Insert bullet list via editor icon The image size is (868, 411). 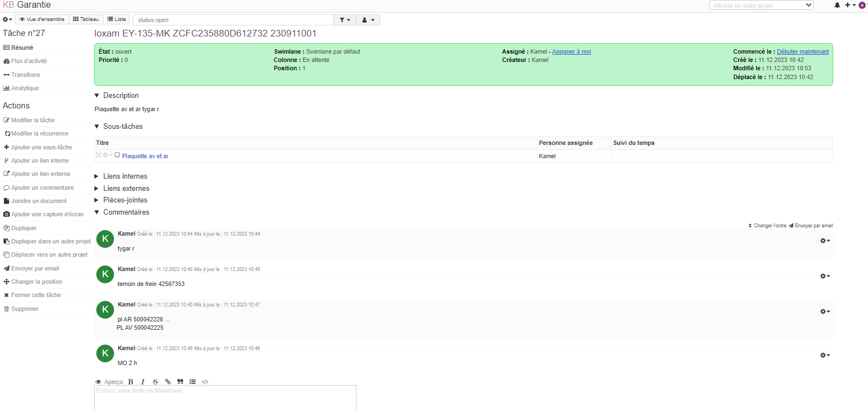(x=193, y=382)
